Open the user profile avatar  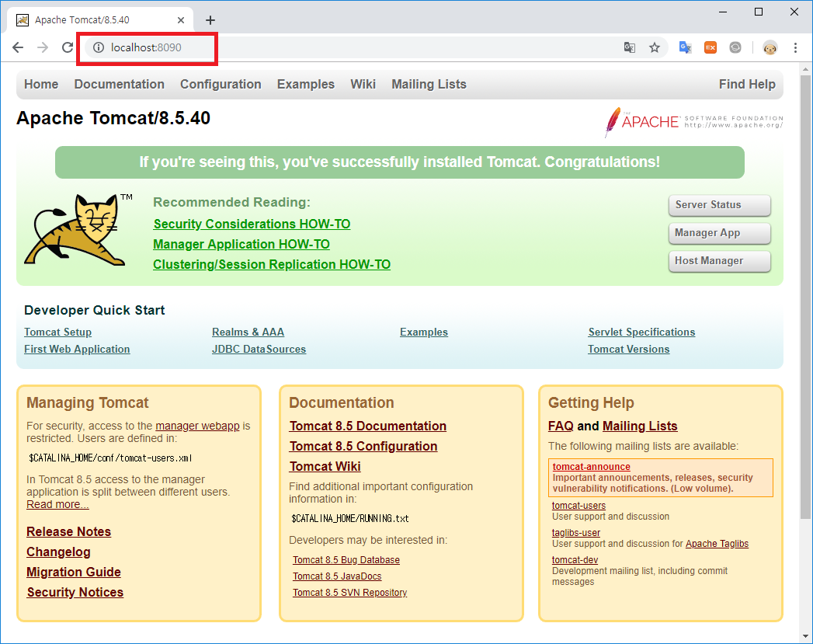tap(770, 47)
